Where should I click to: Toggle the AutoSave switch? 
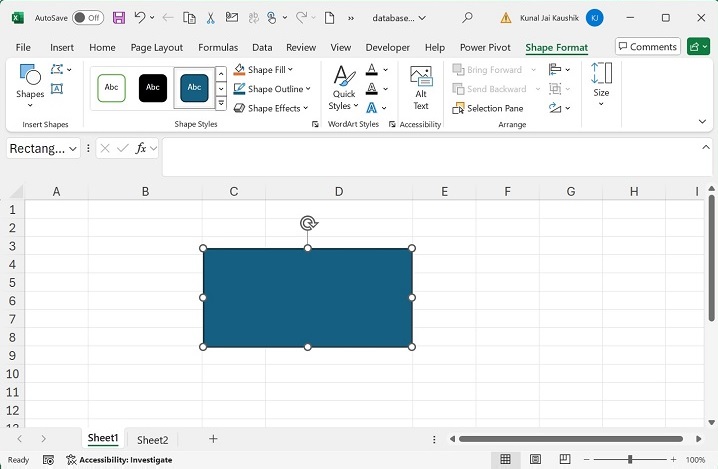pos(87,18)
